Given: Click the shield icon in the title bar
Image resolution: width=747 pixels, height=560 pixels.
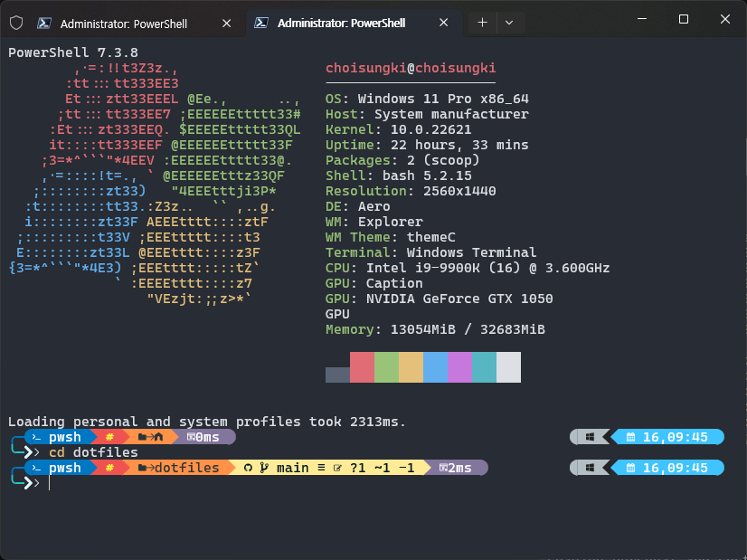Looking at the screenshot, I should (15, 24).
